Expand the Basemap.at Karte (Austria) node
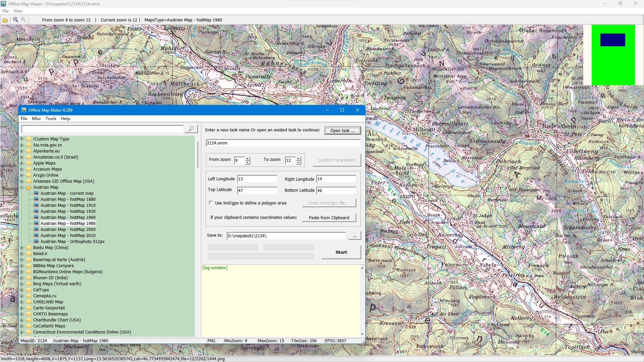 point(22,260)
